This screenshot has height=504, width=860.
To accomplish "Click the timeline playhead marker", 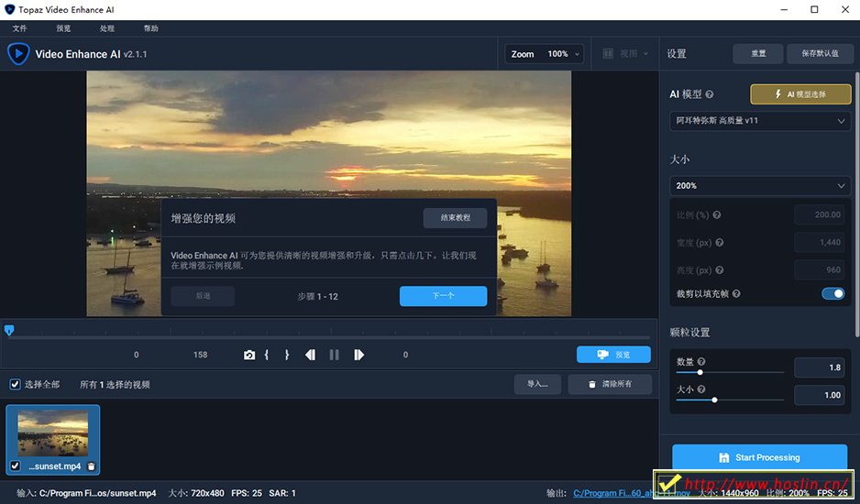I will (x=9, y=330).
